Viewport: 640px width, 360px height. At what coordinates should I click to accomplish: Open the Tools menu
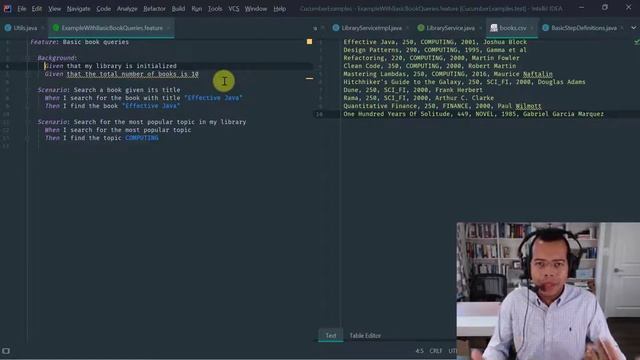click(215, 9)
